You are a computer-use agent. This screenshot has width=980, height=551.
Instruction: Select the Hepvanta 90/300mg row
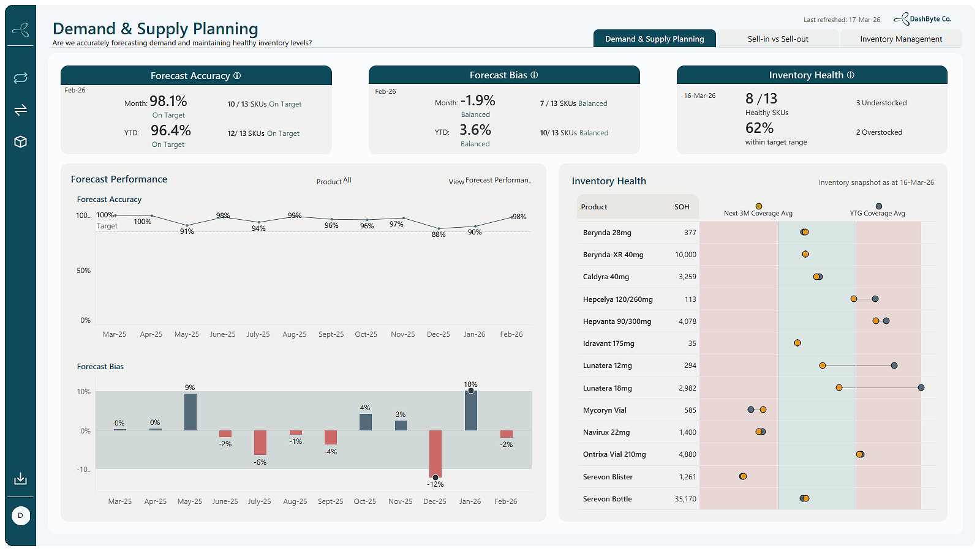[756, 321]
